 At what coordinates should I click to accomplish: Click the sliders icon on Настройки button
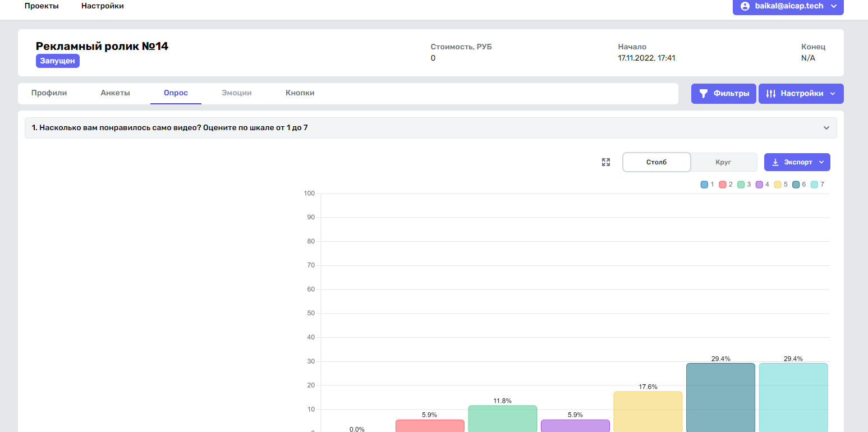[771, 94]
